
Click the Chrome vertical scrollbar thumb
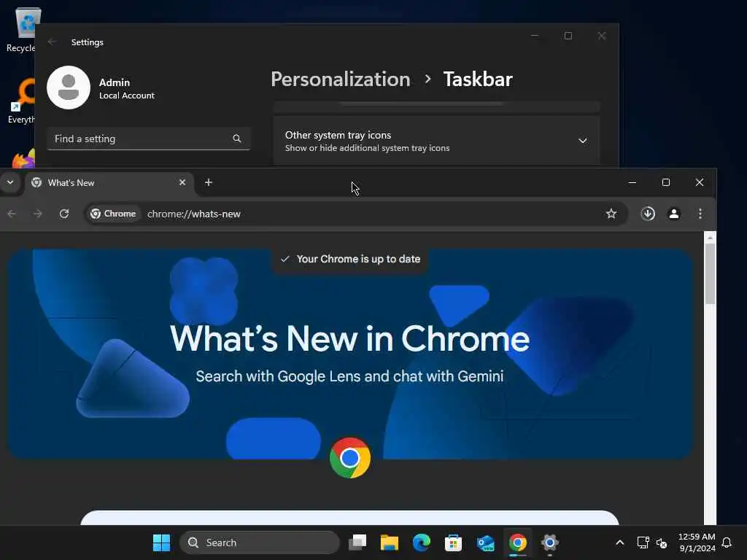(711, 274)
